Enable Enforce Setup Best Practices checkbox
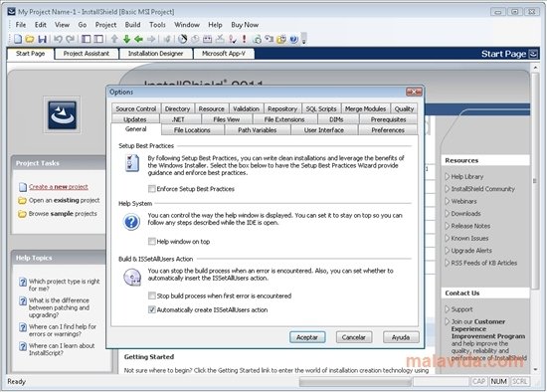 click(x=152, y=189)
